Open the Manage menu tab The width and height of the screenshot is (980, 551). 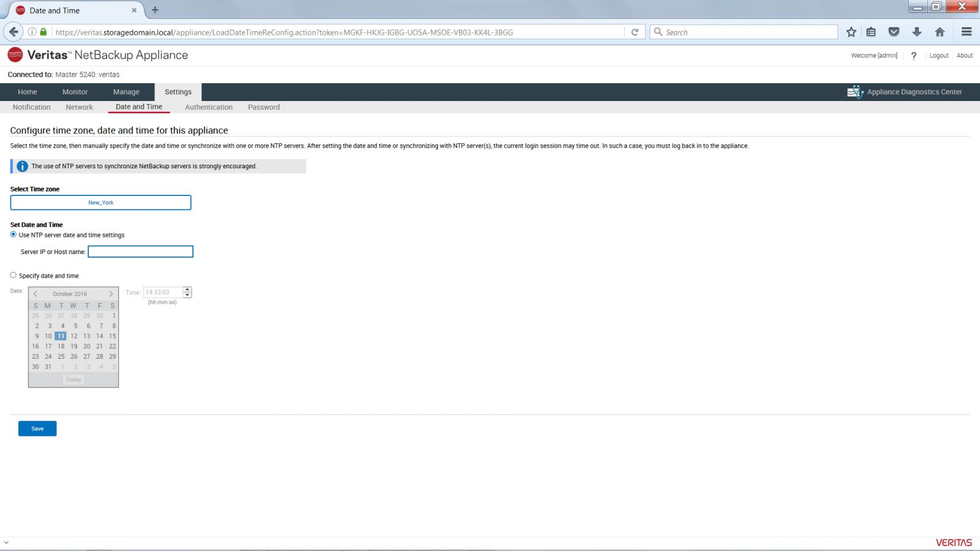pyautogui.click(x=126, y=92)
